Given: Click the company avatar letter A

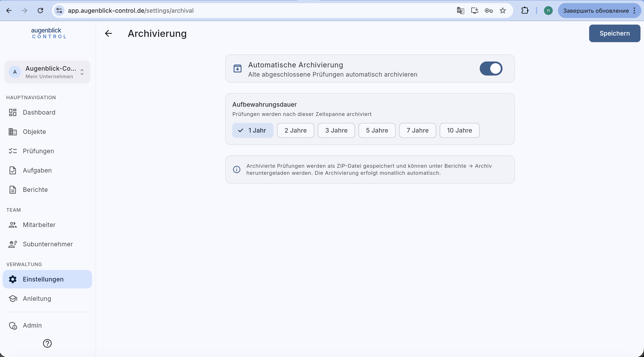Looking at the screenshot, I should [x=15, y=72].
